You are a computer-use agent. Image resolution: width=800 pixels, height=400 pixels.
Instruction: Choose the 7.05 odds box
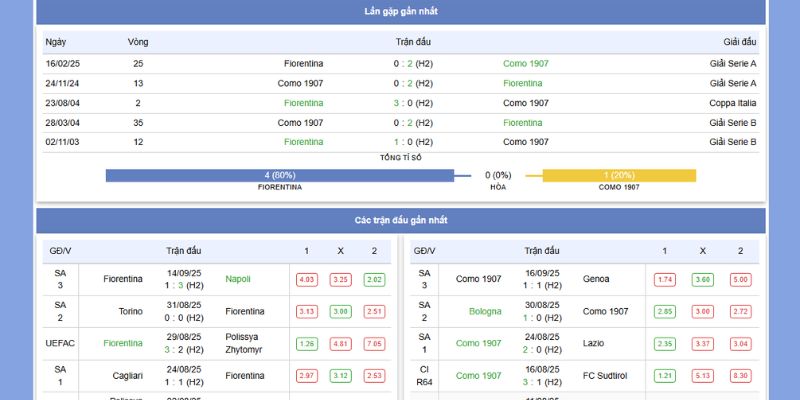tap(374, 344)
